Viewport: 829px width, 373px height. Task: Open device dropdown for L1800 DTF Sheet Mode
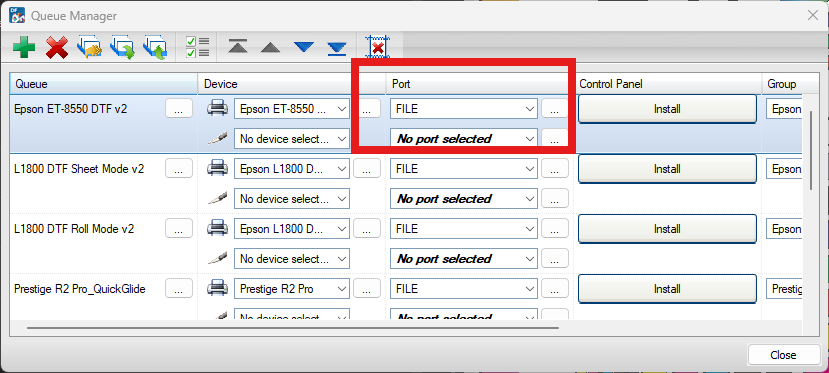[x=292, y=169]
